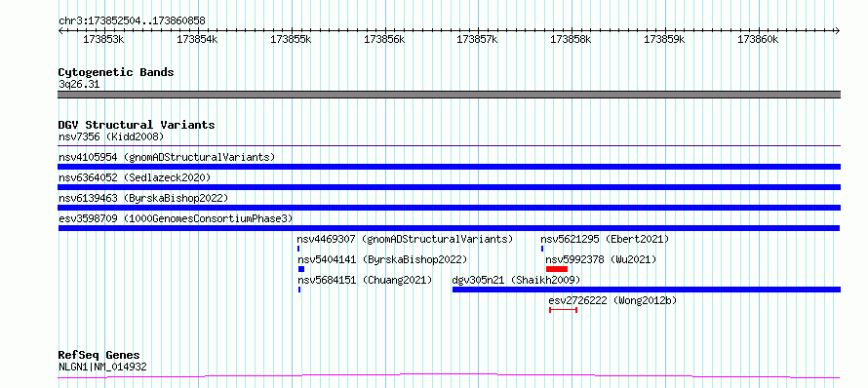Select the magenta NLGN1 gene line

coord(449,376)
